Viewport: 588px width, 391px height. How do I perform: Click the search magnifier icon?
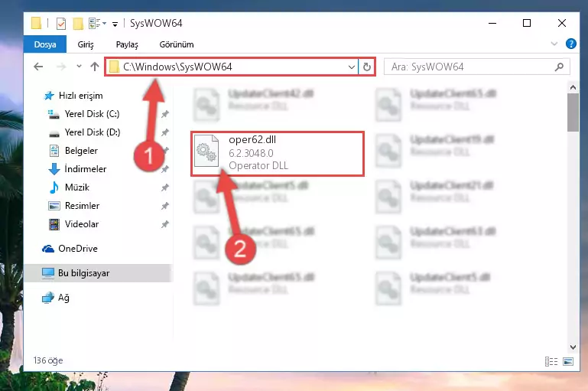[559, 67]
